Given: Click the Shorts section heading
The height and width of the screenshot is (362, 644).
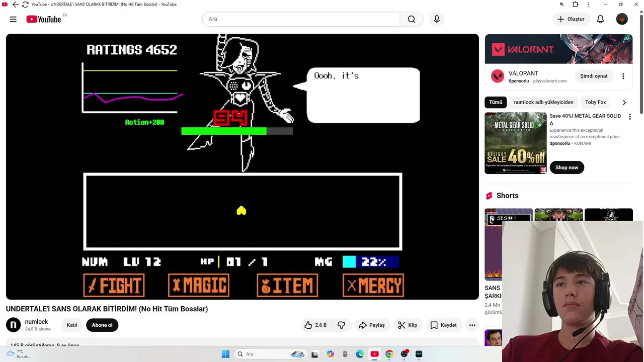Looking at the screenshot, I should [x=507, y=196].
